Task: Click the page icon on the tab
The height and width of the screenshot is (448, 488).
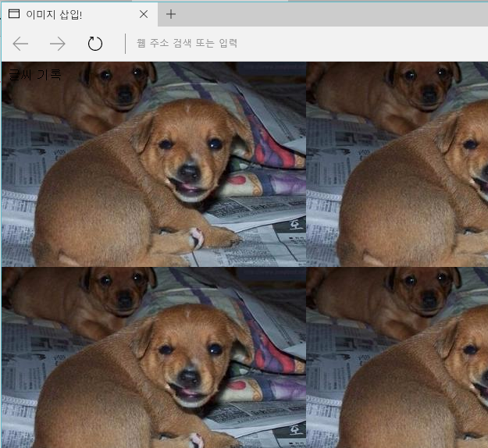Action: click(14, 14)
